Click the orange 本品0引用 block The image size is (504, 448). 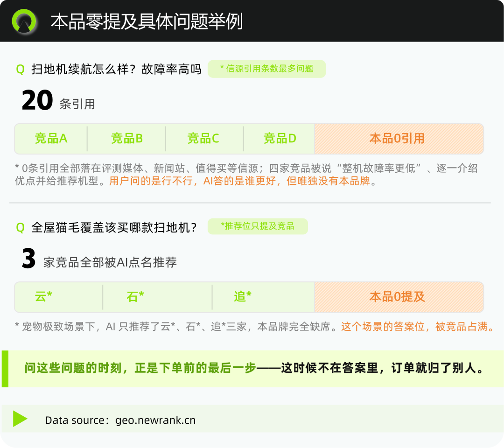(399, 139)
